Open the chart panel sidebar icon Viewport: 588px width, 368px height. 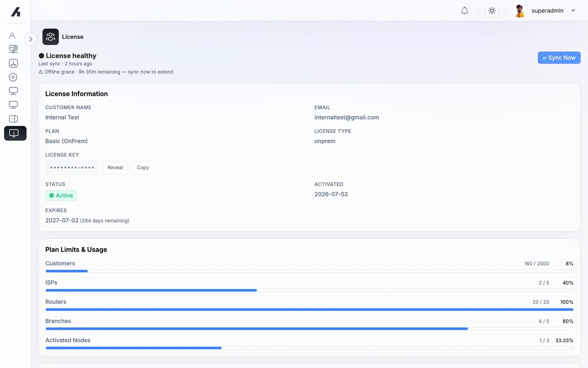tap(13, 63)
